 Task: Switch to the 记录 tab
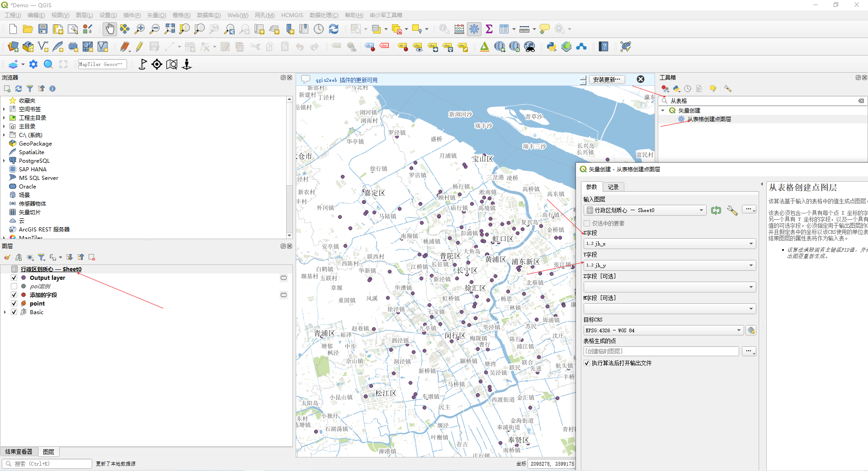[x=613, y=187]
